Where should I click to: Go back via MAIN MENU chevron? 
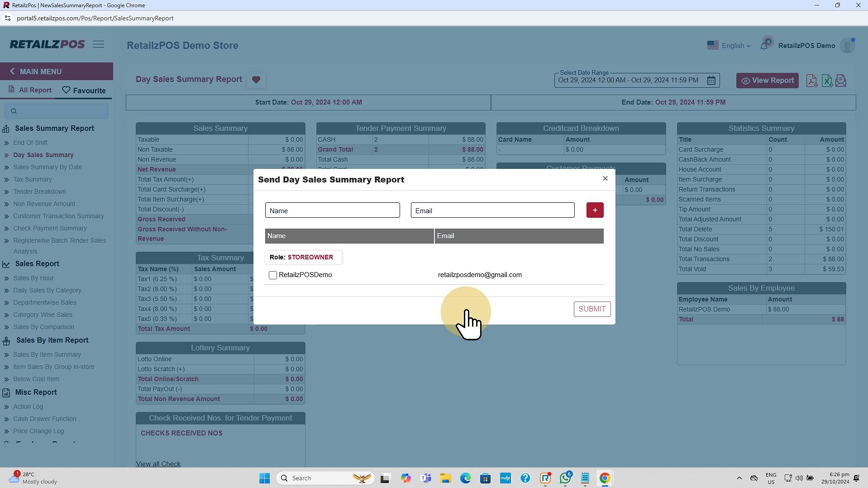click(x=12, y=72)
